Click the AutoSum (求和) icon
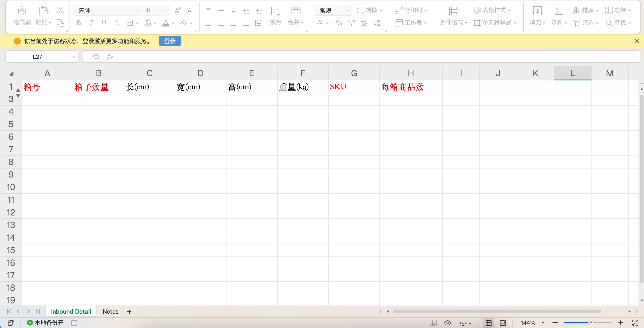 tap(559, 11)
